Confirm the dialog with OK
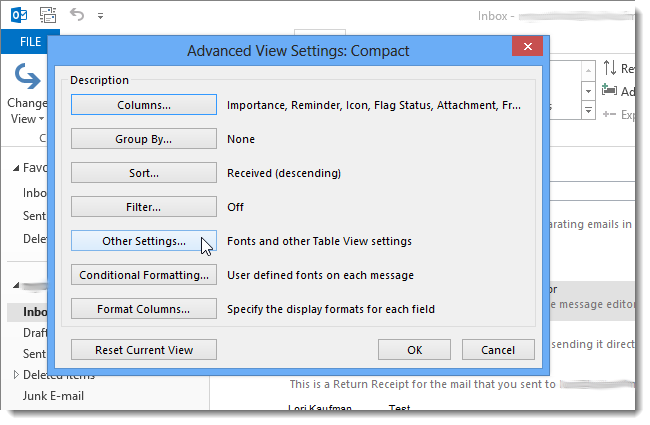Viewport: 650px width, 425px height. coord(414,350)
